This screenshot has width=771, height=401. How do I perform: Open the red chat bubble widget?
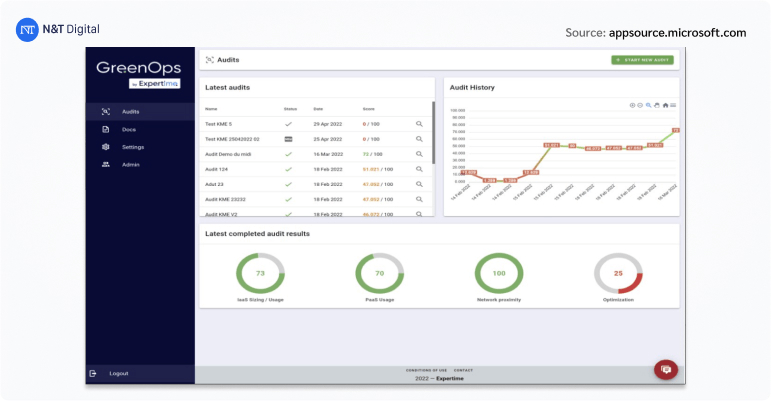click(665, 369)
